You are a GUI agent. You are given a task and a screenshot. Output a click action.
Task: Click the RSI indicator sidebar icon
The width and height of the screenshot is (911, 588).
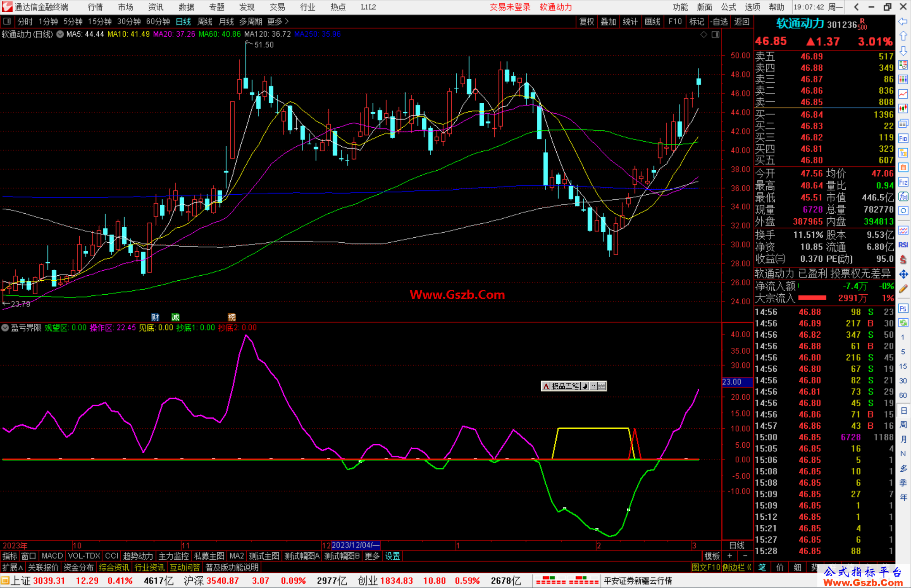click(x=903, y=245)
